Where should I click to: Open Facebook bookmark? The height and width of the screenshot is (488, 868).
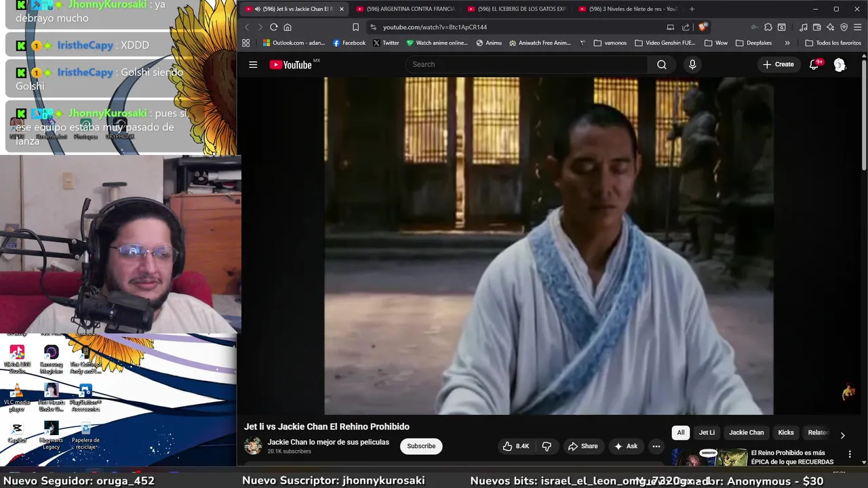[x=349, y=43]
